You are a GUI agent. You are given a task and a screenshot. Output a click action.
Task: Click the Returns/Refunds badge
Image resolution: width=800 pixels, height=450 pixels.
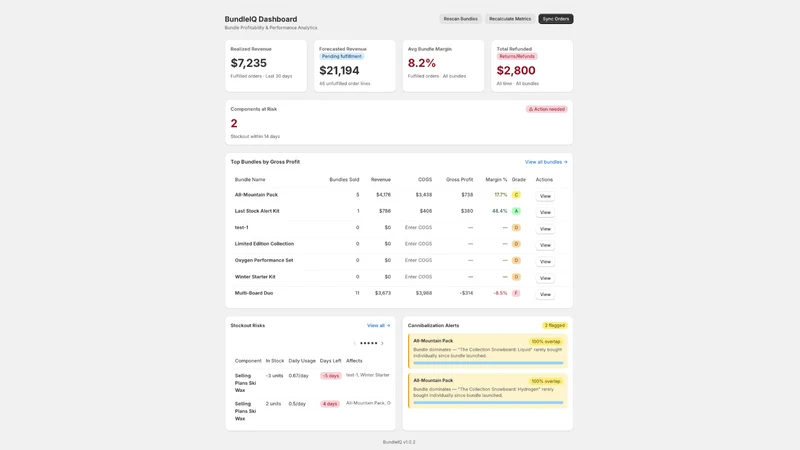tap(517, 56)
